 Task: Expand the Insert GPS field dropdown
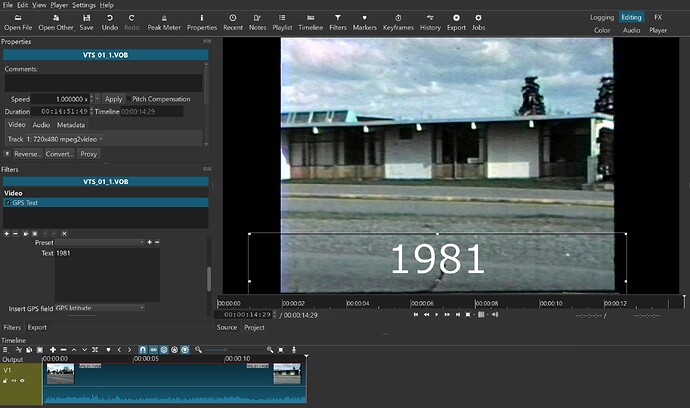[100, 308]
